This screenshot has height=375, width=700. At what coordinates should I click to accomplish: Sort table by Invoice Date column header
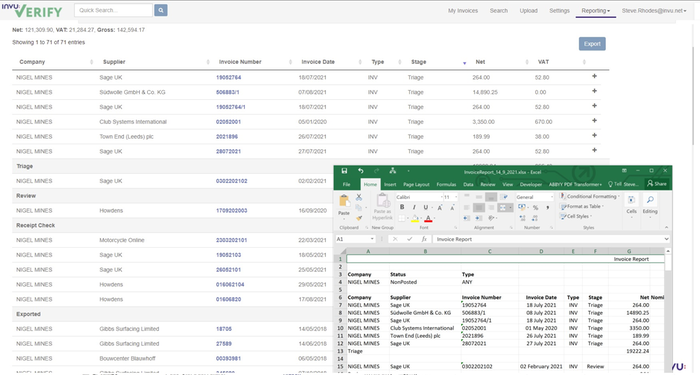[x=318, y=62]
